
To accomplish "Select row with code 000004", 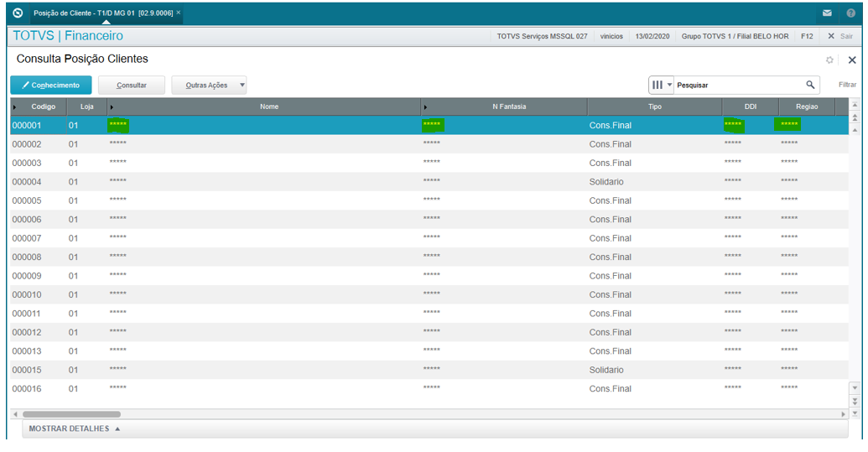I will click(429, 181).
